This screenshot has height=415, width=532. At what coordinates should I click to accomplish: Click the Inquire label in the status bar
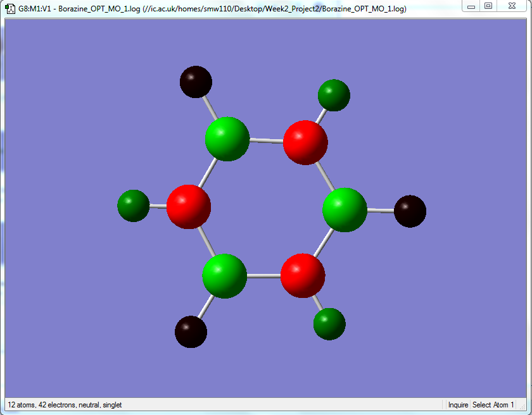pyautogui.click(x=458, y=405)
